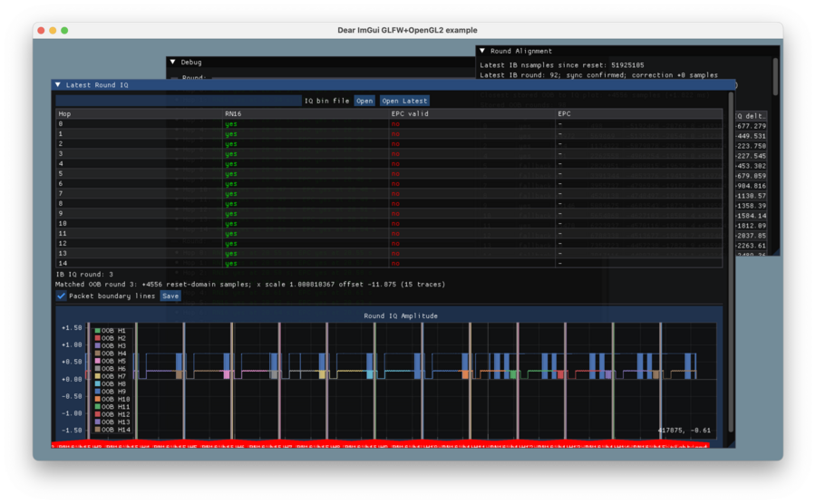The image size is (816, 504).
Task: Click the Open button
Action: coord(364,101)
